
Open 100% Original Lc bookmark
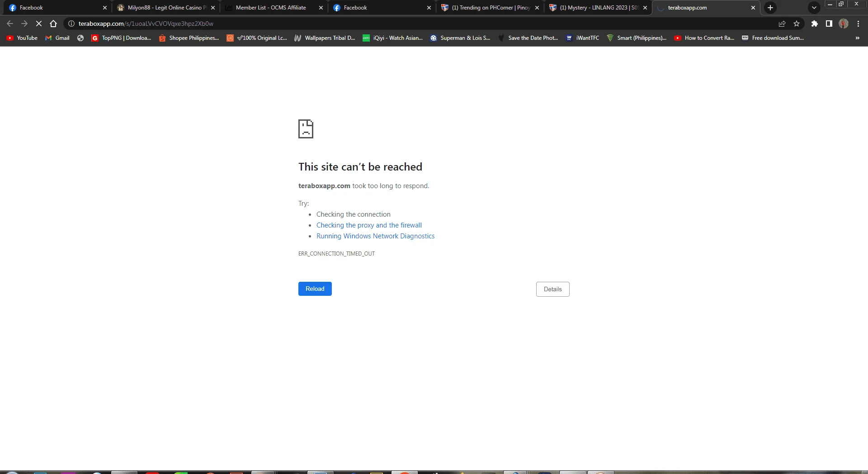click(x=257, y=38)
